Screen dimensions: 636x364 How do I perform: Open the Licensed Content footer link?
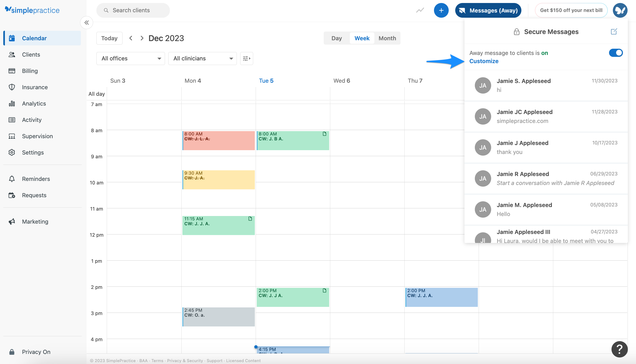point(243,360)
